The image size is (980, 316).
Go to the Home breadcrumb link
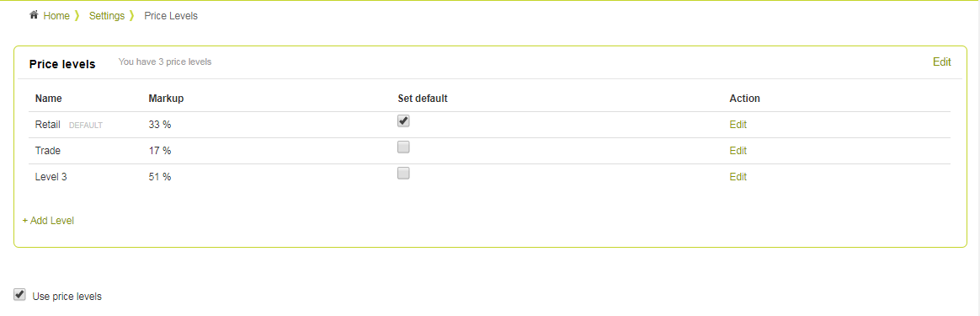click(56, 16)
